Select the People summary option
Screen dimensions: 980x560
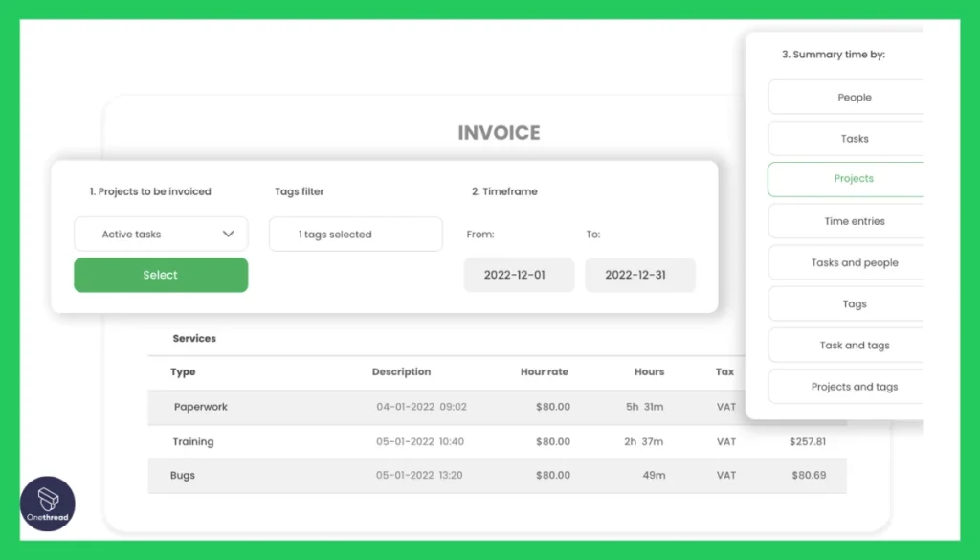pyautogui.click(x=846, y=97)
